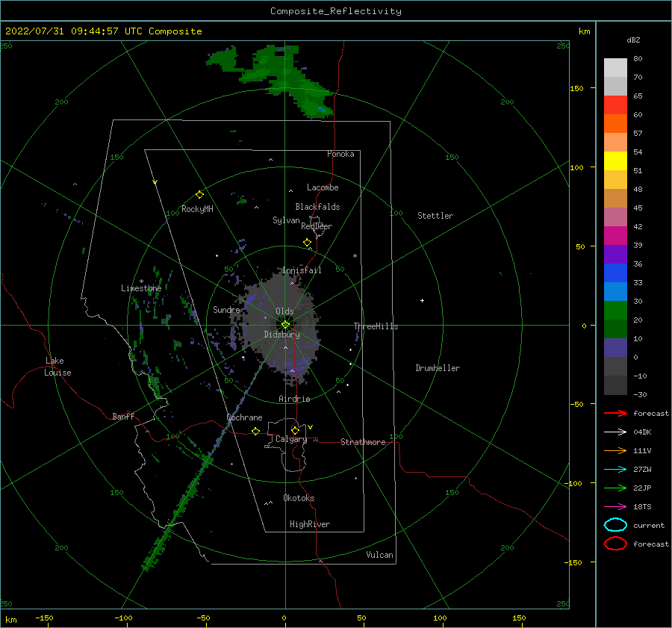Click the yellow diamond marker below Cochrane
The image size is (672, 628).
click(x=255, y=431)
